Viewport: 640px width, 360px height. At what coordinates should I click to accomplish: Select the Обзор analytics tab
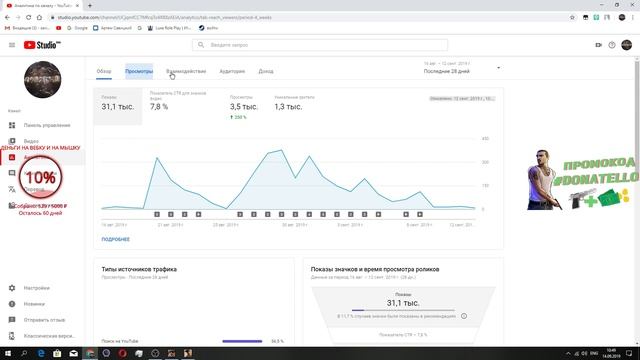(x=104, y=71)
